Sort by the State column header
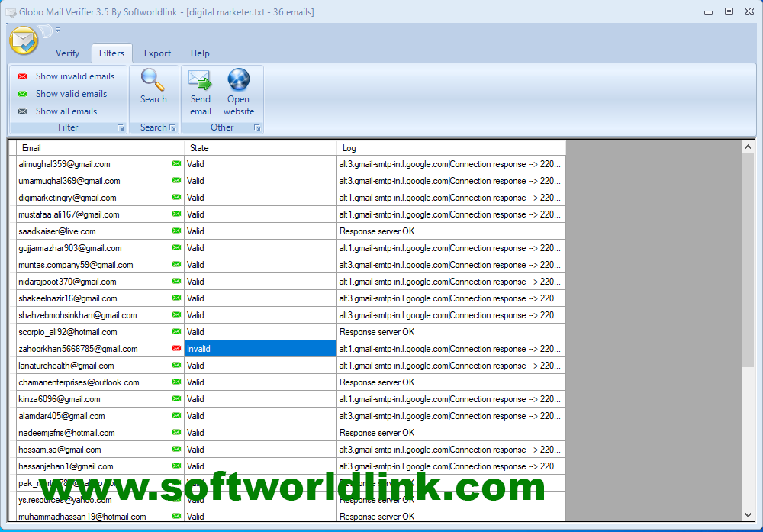 click(260, 148)
